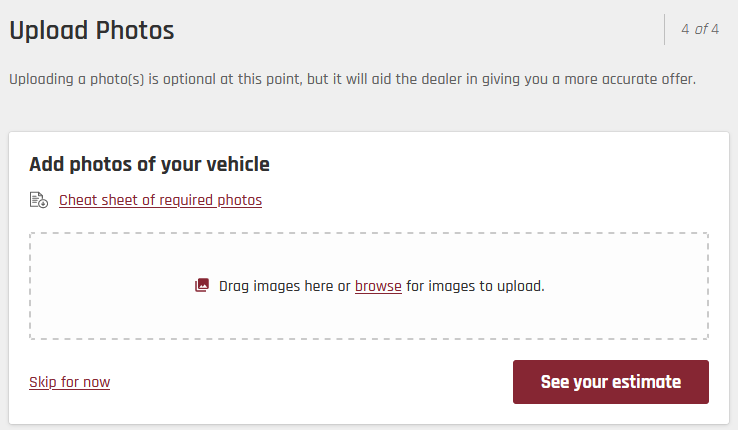Click the image icon in the drop zone
This screenshot has width=738, height=430.
pos(202,286)
